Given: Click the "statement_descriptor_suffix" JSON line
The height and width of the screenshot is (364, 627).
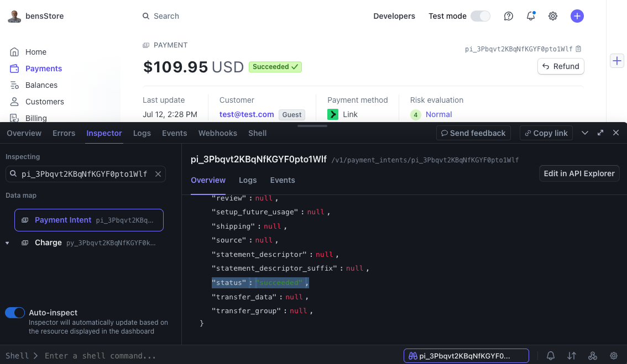Looking at the screenshot, I should pos(290,268).
